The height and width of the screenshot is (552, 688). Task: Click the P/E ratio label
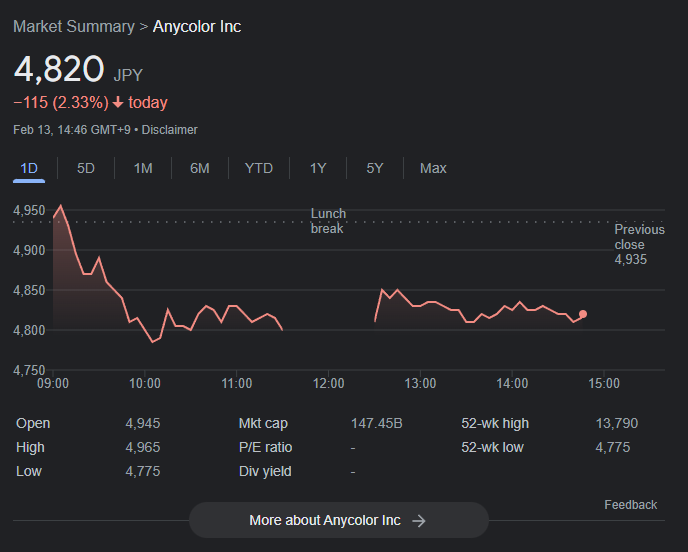point(265,448)
